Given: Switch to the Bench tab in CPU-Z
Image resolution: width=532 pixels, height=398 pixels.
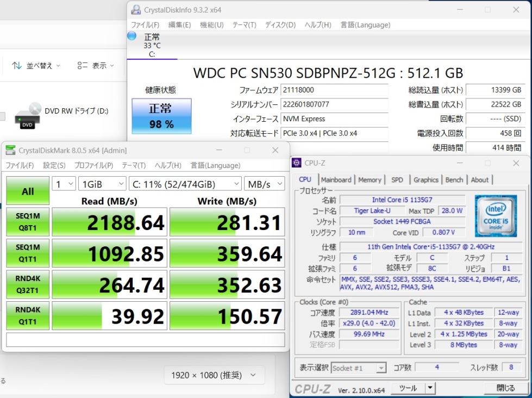Looking at the screenshot, I should click(x=454, y=179).
